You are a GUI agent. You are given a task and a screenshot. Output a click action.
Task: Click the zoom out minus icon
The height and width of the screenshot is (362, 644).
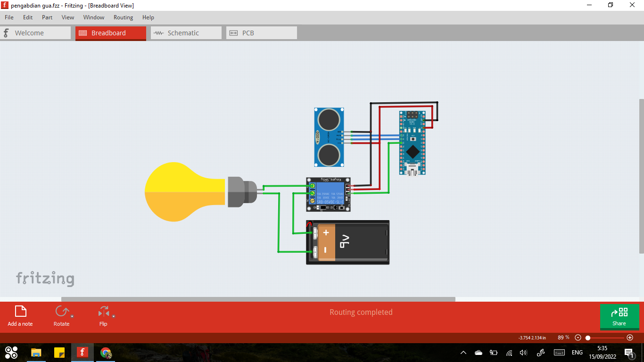(x=578, y=337)
